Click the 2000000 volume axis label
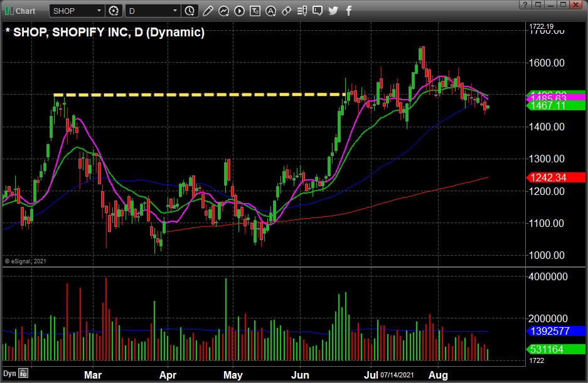Screen dimensions: 588x383 [548, 319]
